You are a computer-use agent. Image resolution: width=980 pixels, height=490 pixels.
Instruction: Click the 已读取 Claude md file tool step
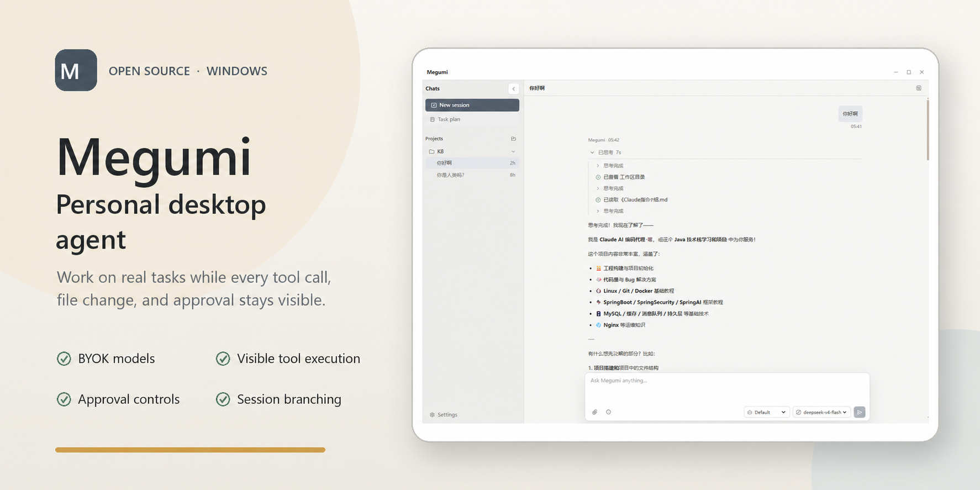pyautogui.click(x=631, y=200)
